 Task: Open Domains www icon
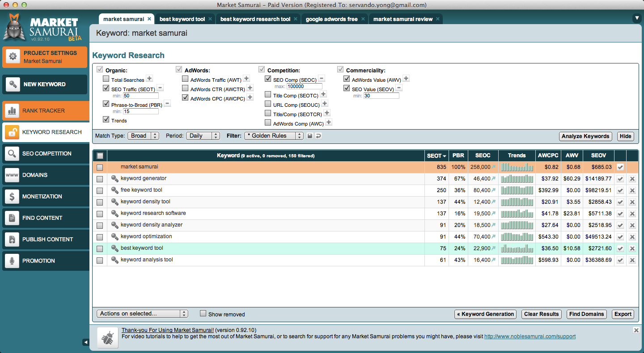click(x=12, y=175)
